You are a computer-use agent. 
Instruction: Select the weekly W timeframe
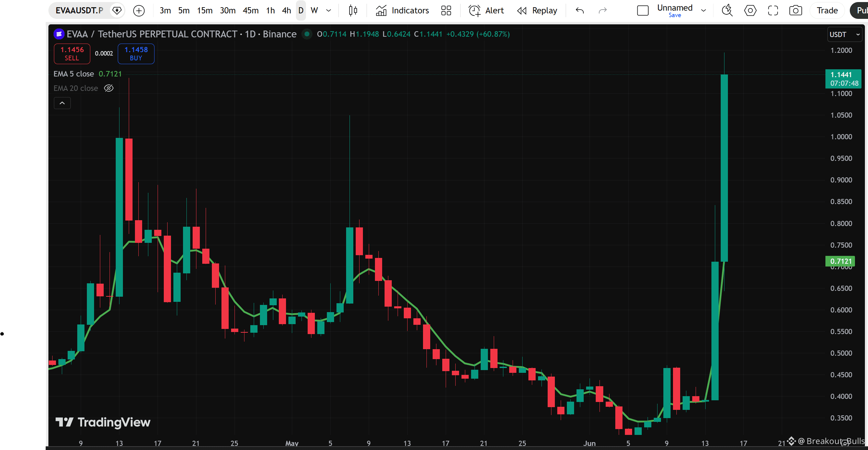[x=314, y=11]
